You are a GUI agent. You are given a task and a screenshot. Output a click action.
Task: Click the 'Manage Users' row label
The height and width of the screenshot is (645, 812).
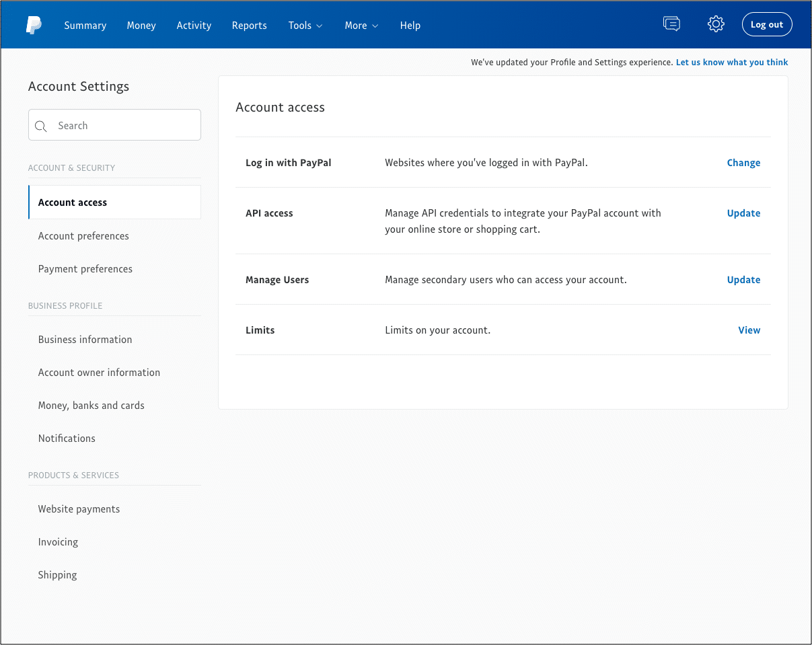277,280
